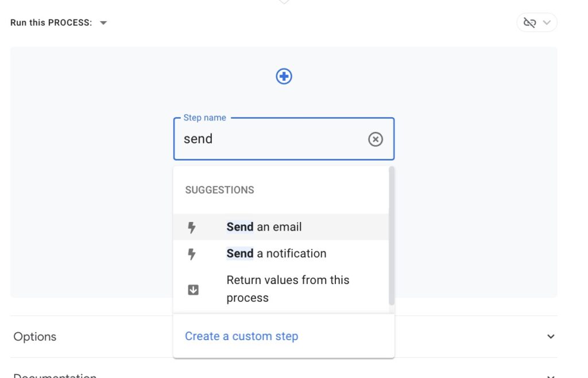Open the dropdown arrow after Run this PROCESS
This screenshot has width=588, height=378.
tap(103, 23)
